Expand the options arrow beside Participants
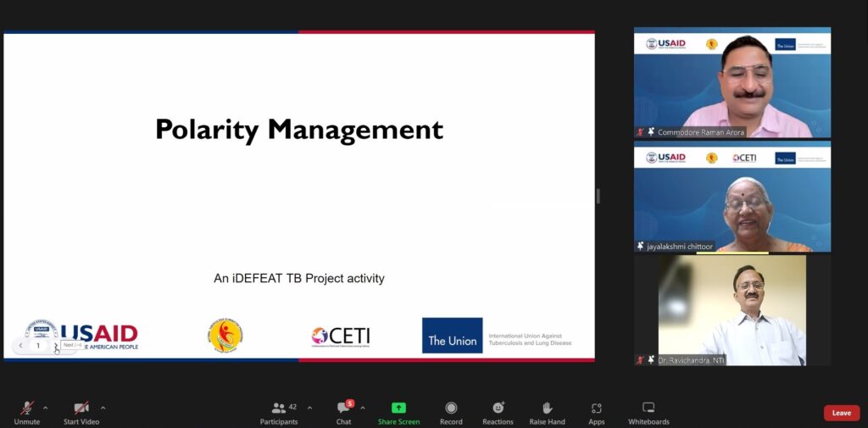The width and height of the screenshot is (868, 428). tap(309, 408)
